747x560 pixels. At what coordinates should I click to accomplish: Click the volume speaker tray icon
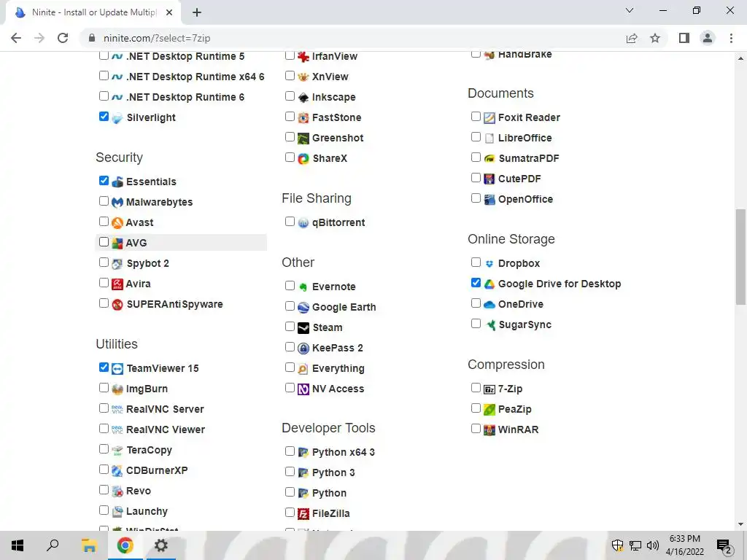(x=653, y=545)
